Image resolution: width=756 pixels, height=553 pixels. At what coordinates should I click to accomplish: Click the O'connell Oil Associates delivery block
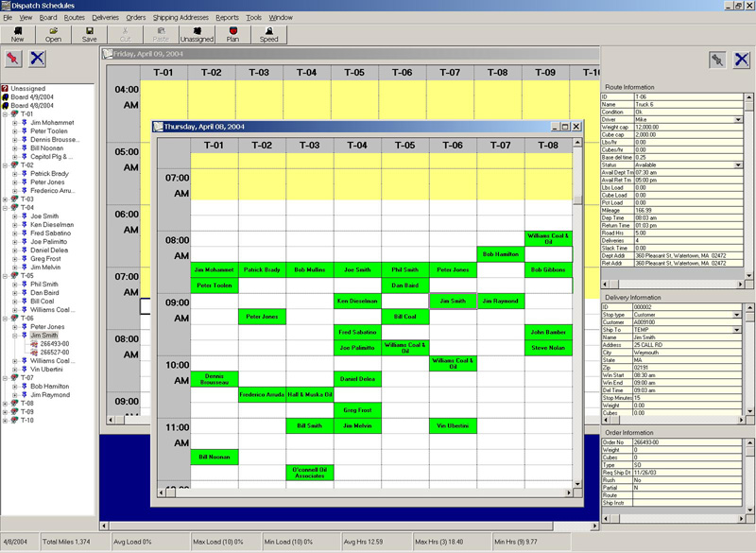[310, 473]
